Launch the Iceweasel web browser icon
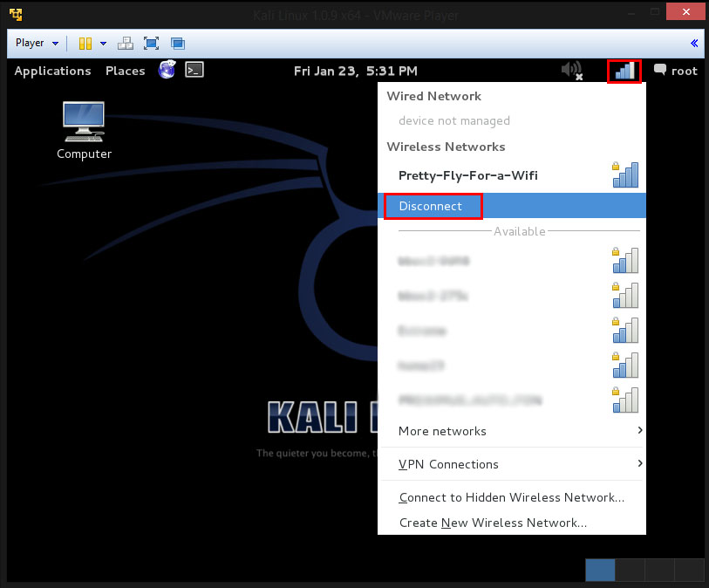 tap(167, 70)
